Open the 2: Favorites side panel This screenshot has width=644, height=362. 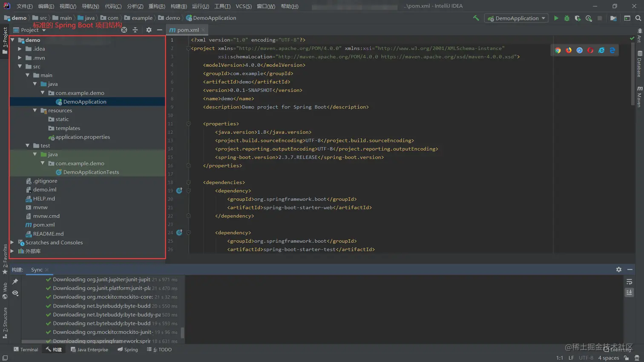coord(5,259)
